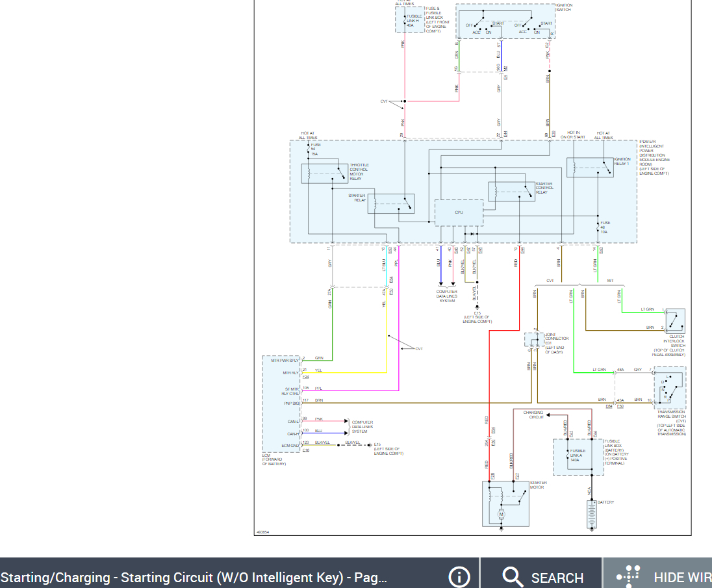Click the Throttle Control Motor Relay symbol
This screenshot has height=588, width=712.
click(x=324, y=173)
